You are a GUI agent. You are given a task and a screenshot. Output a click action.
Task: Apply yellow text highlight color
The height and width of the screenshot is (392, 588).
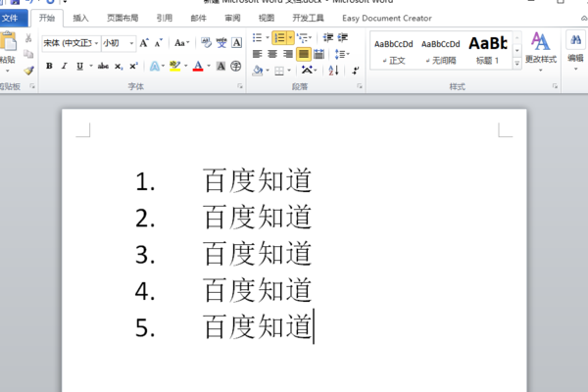174,67
